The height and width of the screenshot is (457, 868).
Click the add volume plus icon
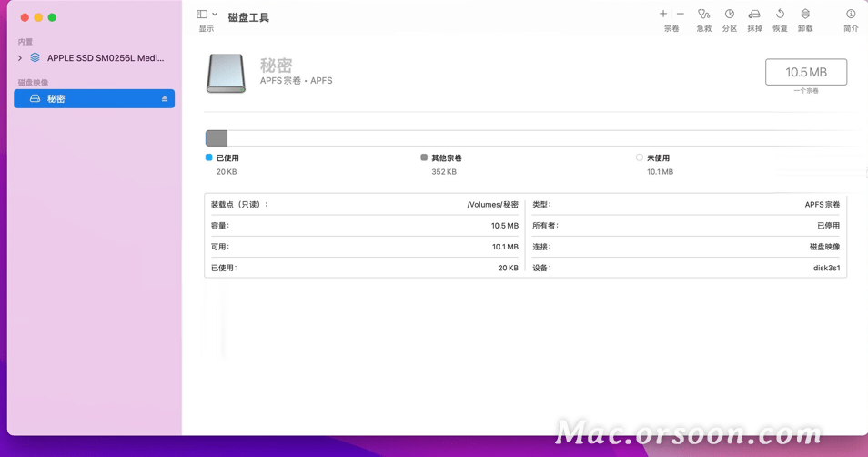(x=662, y=14)
